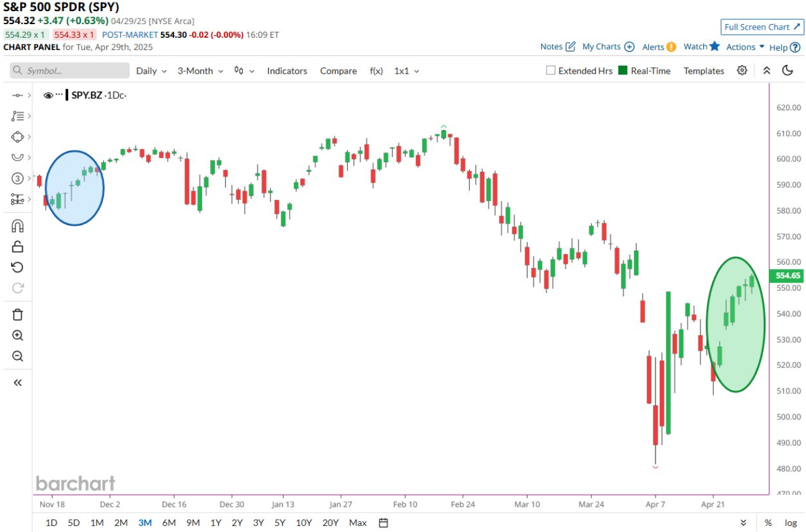
Task: Switch to dark mode with moon icon
Action: [787, 71]
